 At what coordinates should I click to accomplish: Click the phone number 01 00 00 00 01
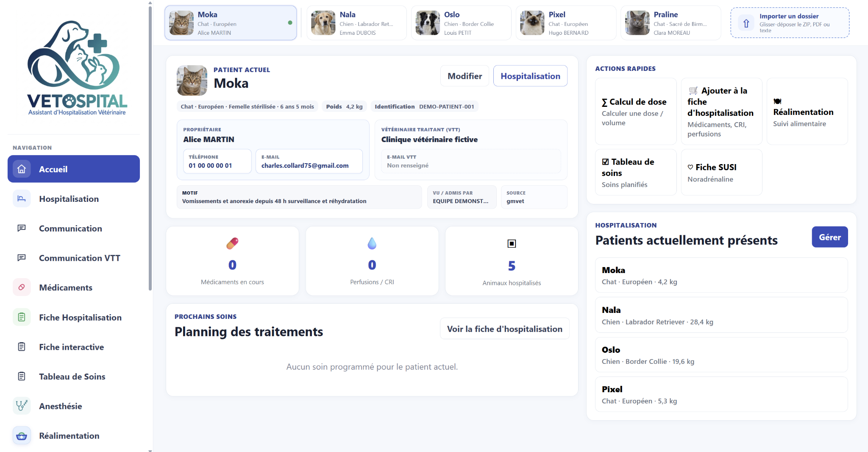(217, 161)
